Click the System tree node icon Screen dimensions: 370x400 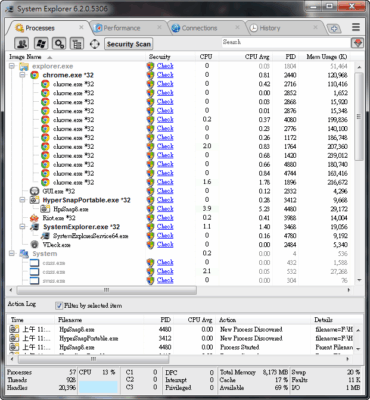point(24,254)
